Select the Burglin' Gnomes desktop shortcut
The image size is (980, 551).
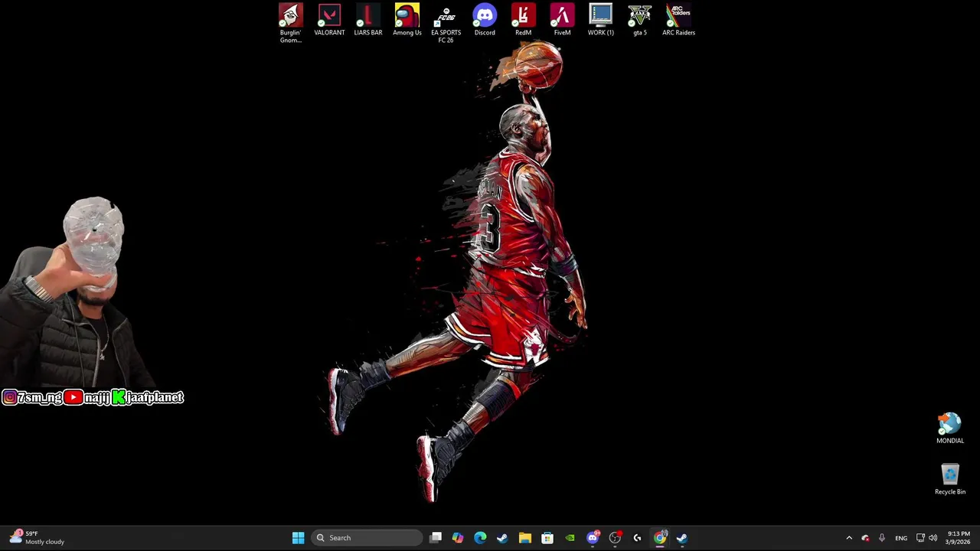(x=291, y=23)
